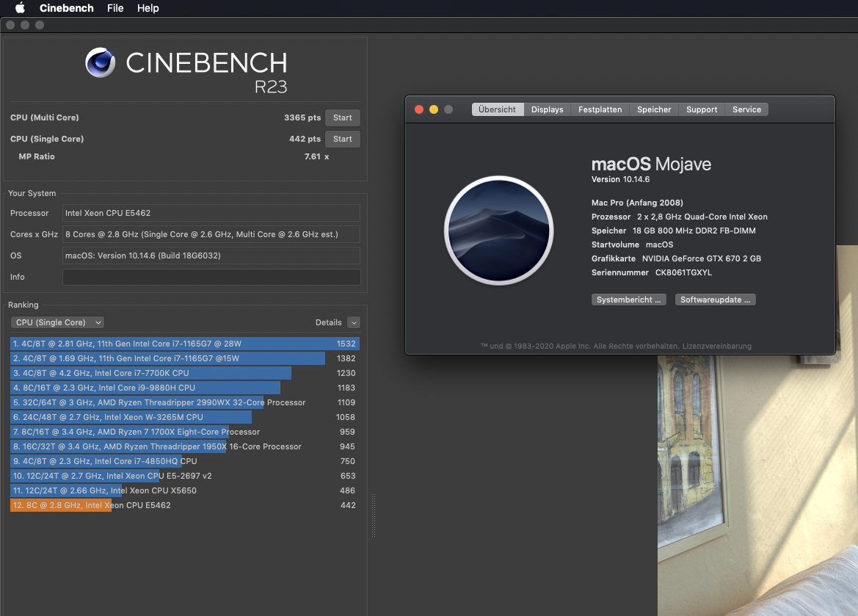Switch to the Speicher tab
This screenshot has width=858, height=616.
coord(654,109)
